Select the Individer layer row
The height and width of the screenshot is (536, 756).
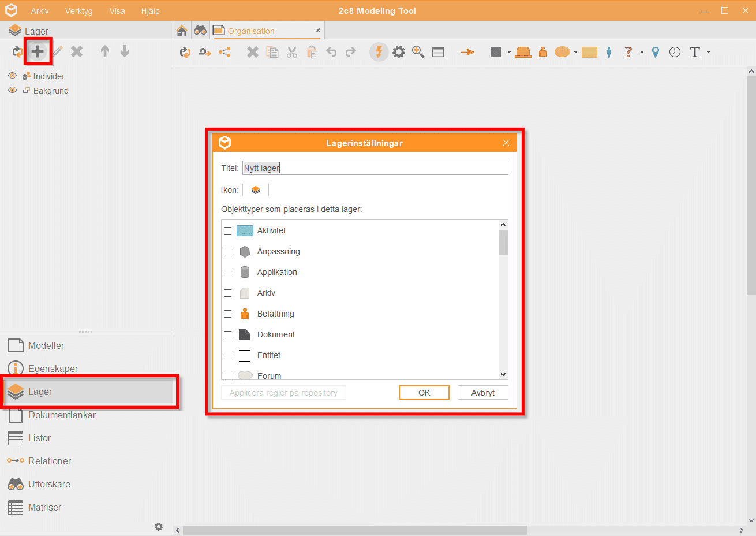pyautogui.click(x=49, y=76)
